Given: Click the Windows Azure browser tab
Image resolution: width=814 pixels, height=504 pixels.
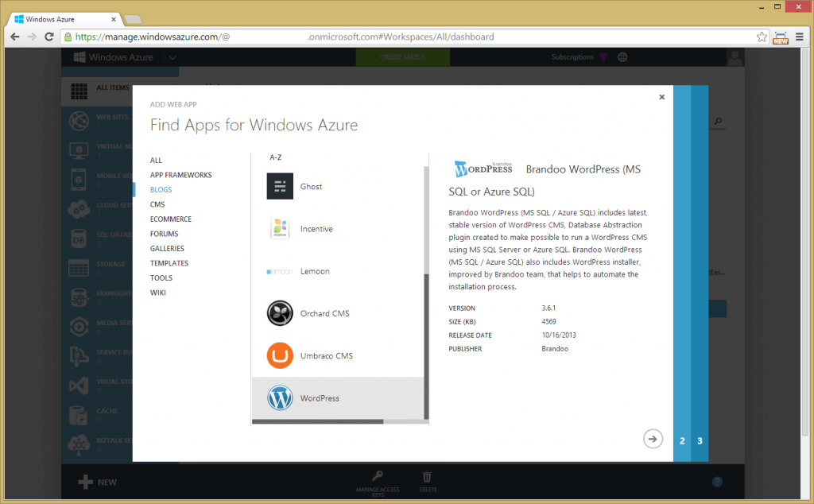Looking at the screenshot, I should coord(64,19).
